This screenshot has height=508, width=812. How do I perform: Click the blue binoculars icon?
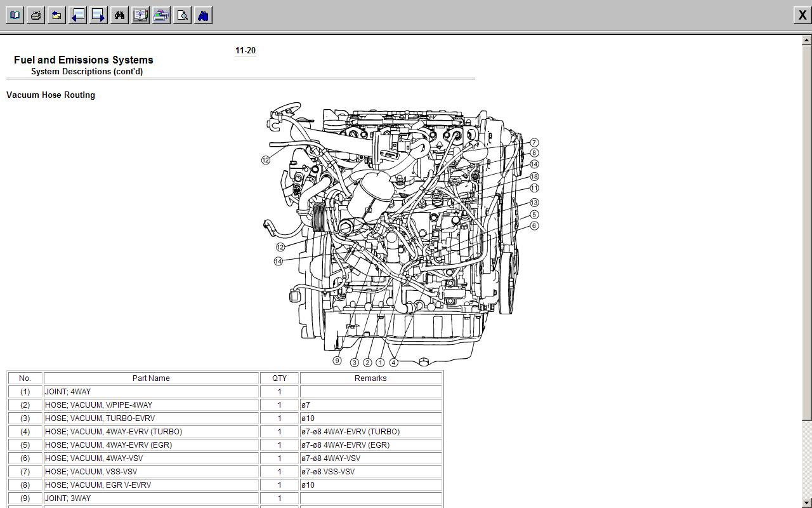tap(203, 15)
